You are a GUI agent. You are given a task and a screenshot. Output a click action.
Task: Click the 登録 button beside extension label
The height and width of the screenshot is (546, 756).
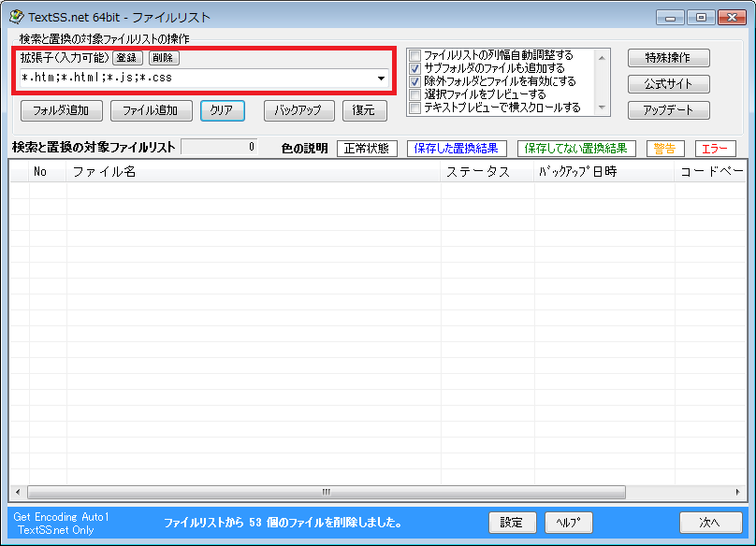pyautogui.click(x=127, y=58)
